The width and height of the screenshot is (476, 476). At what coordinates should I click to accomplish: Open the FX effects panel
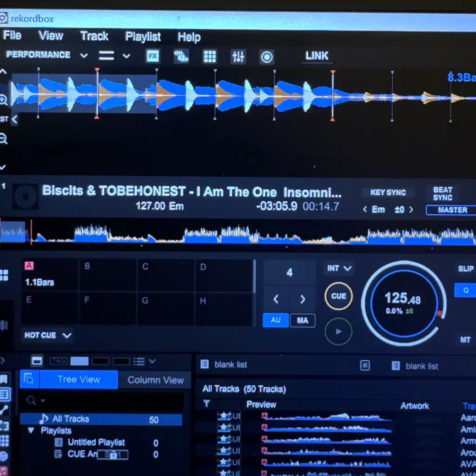tap(153, 56)
